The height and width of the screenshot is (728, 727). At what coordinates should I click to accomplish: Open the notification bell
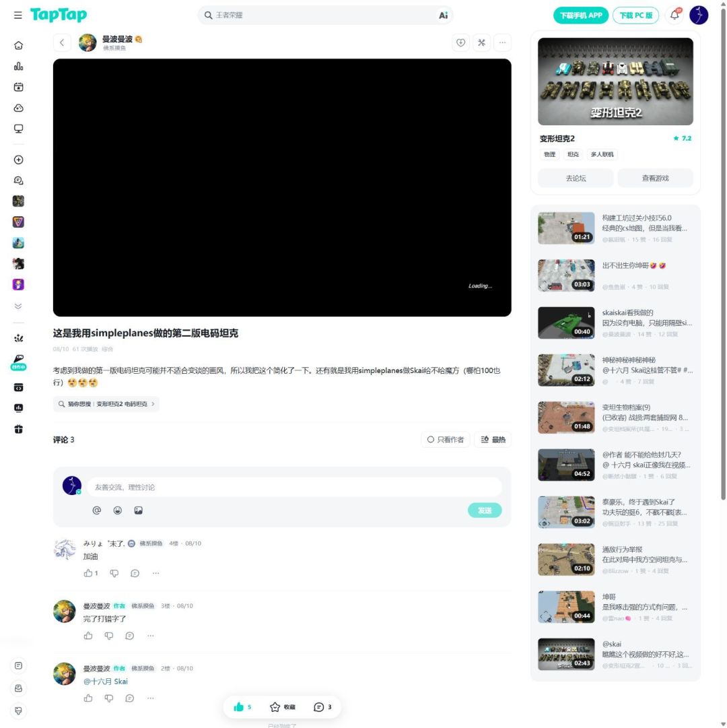pos(674,15)
